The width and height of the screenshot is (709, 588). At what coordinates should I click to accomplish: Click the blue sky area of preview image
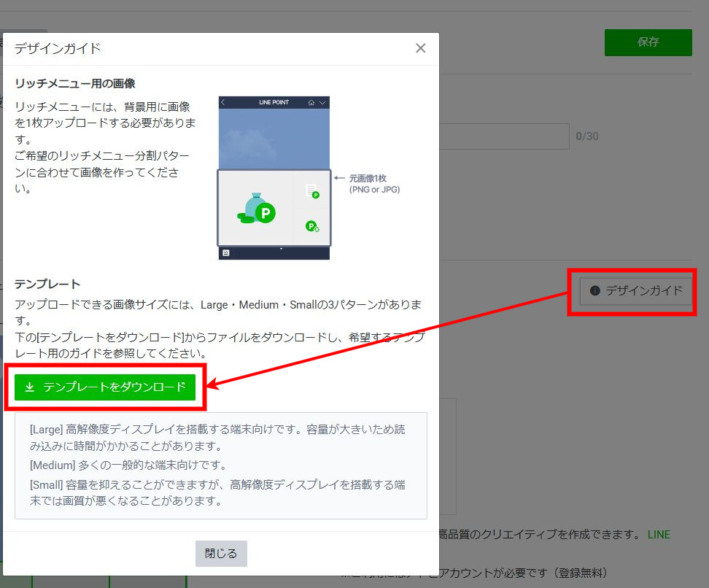coord(274,139)
